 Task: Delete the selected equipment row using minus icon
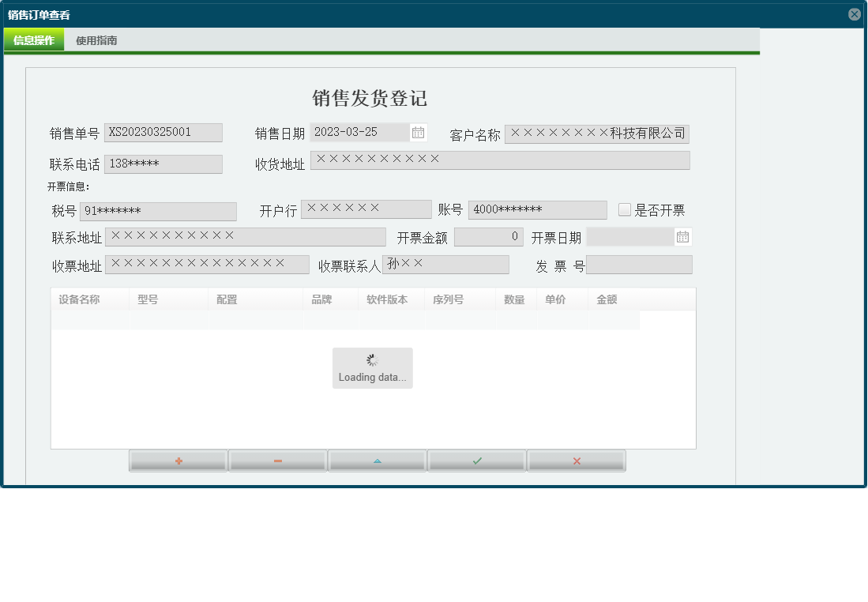pyautogui.click(x=277, y=460)
